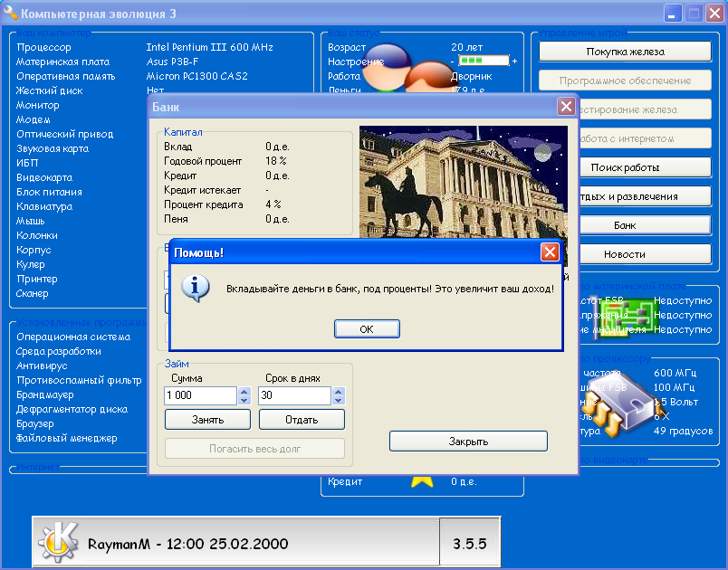Click the processor chip icon
728x570 pixels.
tap(622, 404)
